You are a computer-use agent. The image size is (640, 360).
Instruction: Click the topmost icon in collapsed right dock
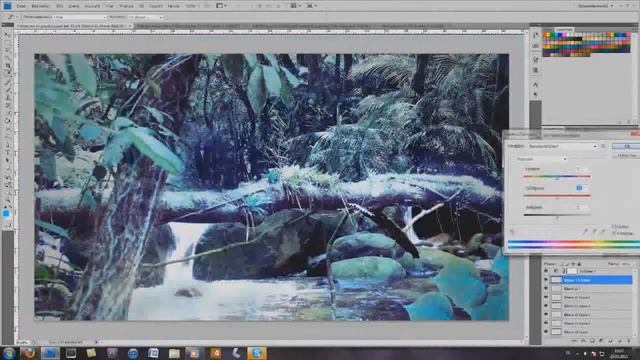click(x=536, y=36)
